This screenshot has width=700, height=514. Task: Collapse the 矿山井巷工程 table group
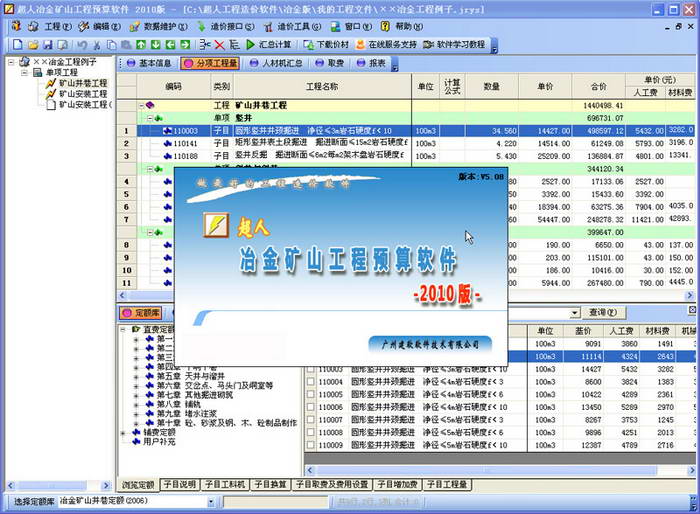(141, 106)
